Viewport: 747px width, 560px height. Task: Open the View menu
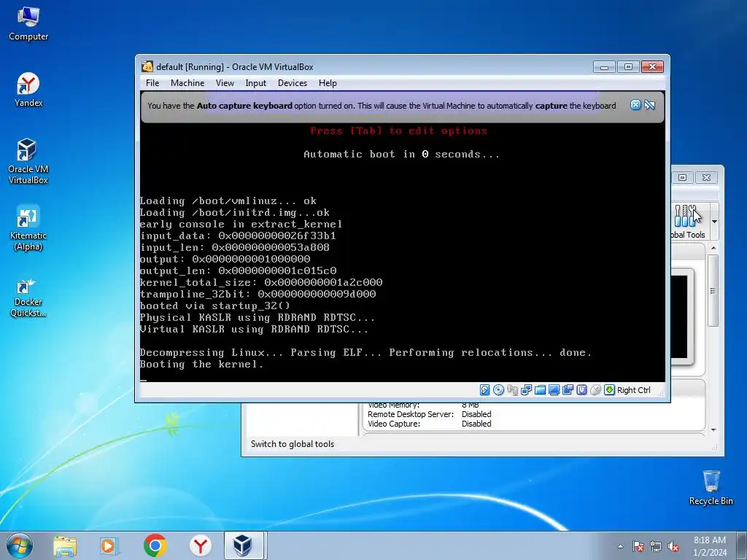coord(225,83)
